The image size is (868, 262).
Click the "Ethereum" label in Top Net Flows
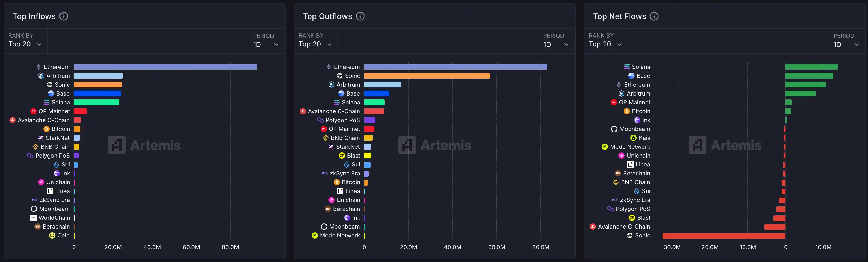click(x=637, y=85)
